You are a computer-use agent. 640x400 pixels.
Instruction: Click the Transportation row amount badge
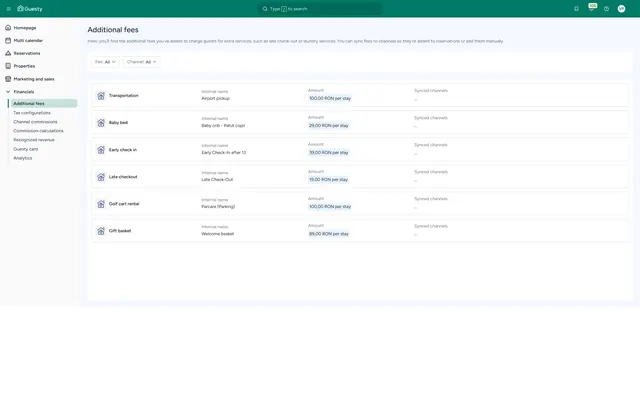(x=330, y=98)
